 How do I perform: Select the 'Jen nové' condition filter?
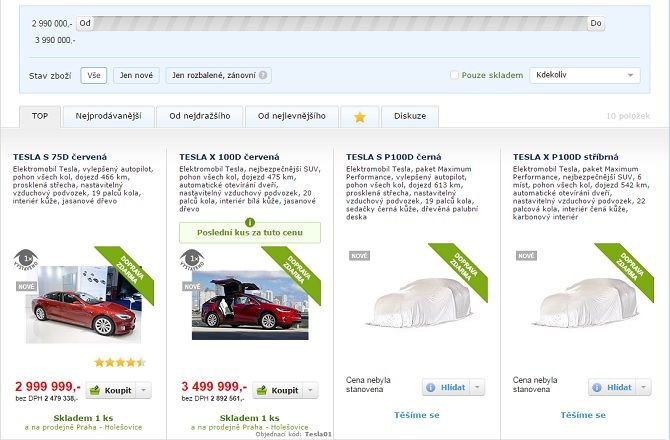[136, 75]
